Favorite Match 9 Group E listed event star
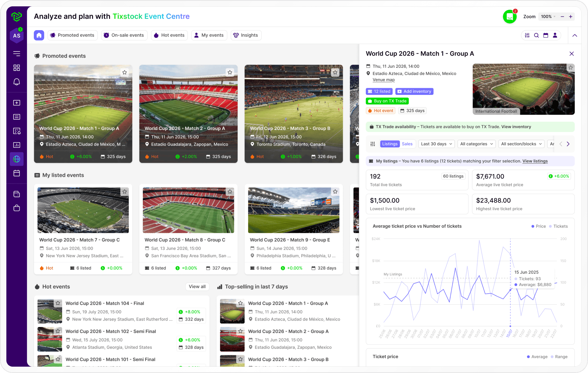This screenshot has width=588, height=373. click(x=335, y=192)
